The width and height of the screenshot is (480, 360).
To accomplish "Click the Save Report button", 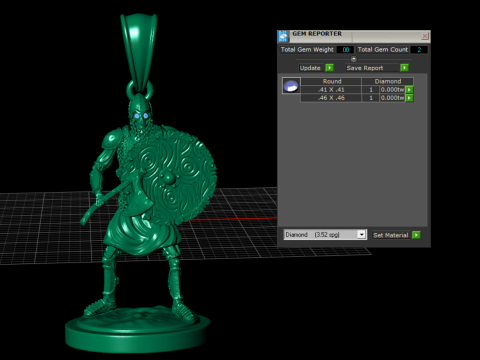I will click(372, 68).
